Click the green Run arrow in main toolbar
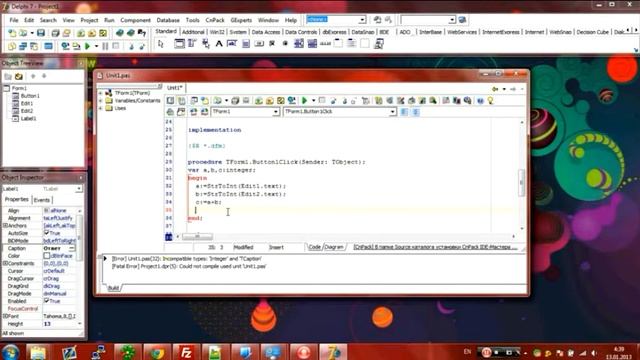The height and width of the screenshot is (360, 640). point(87,46)
